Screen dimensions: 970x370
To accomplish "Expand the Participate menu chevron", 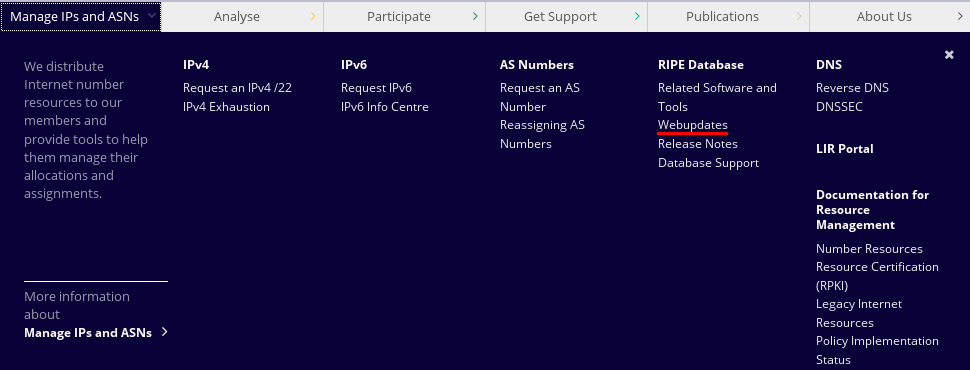I will pos(475,17).
